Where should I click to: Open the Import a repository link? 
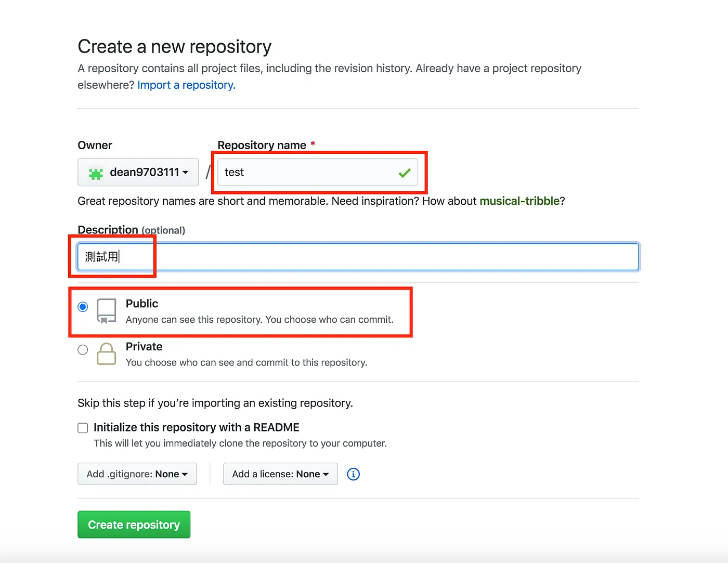tap(186, 85)
